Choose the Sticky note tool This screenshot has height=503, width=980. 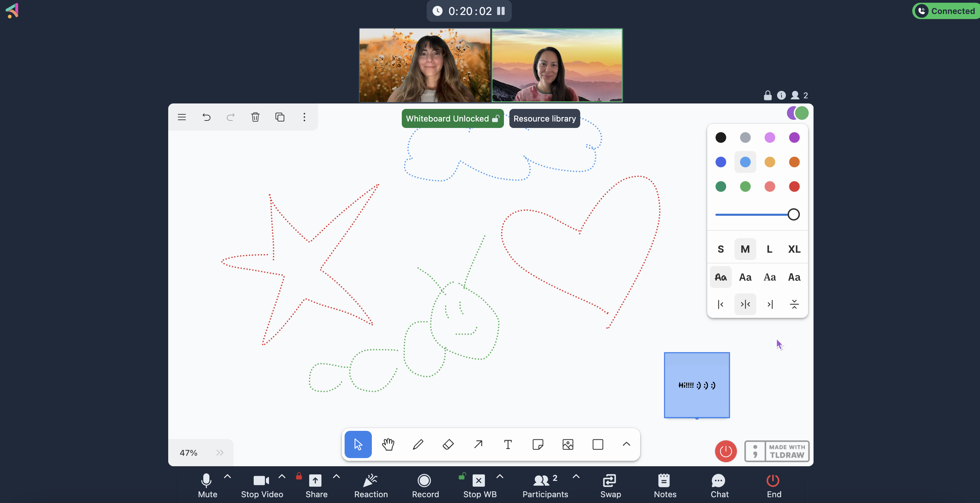point(538,444)
